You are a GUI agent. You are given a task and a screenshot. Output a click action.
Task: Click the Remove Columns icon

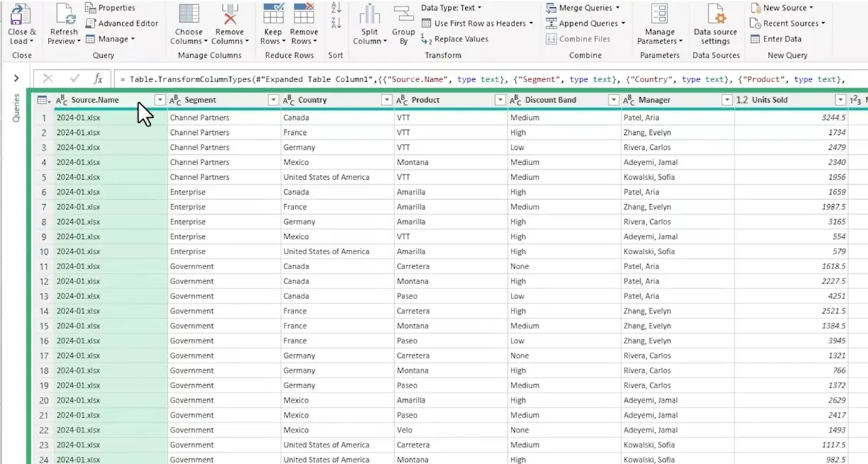pyautogui.click(x=229, y=16)
